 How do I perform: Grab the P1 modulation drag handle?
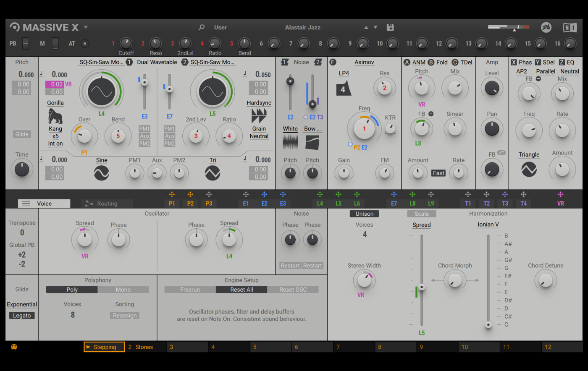pyautogui.click(x=172, y=194)
